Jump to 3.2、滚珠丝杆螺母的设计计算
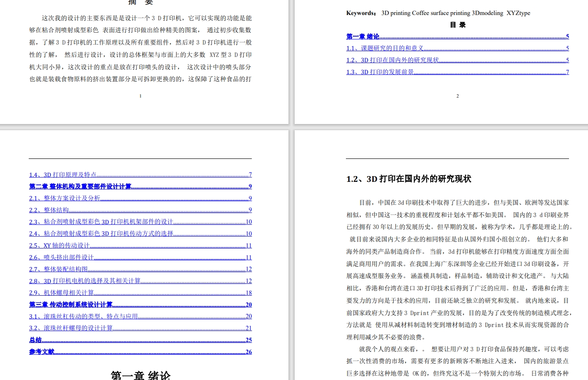Viewport: 588px width, 380px height. click(140, 328)
